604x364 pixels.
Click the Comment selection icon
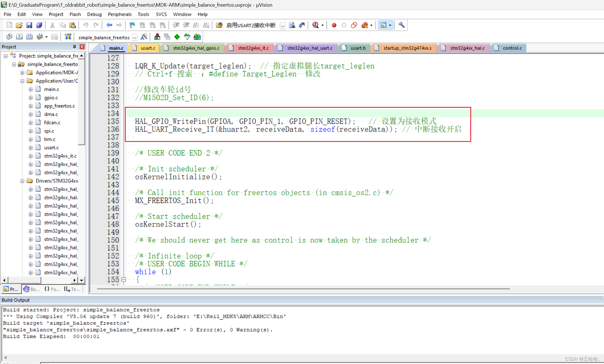click(196, 25)
